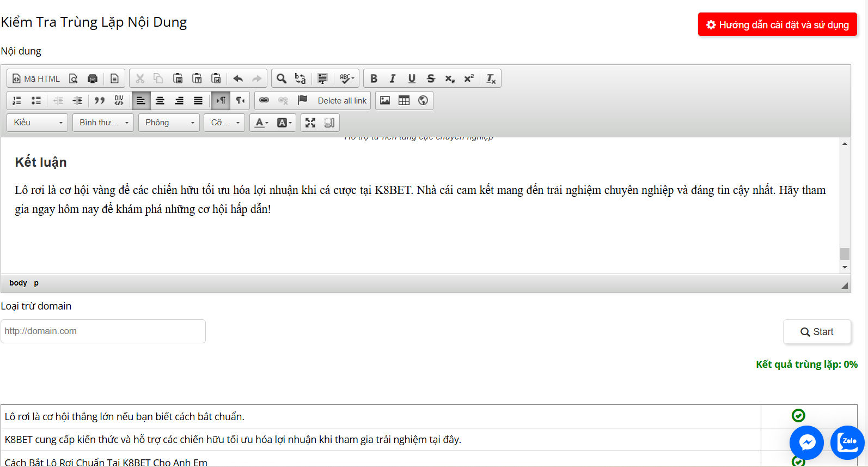Open the Cỡ font size dropdown
The image size is (868, 467).
225,123
